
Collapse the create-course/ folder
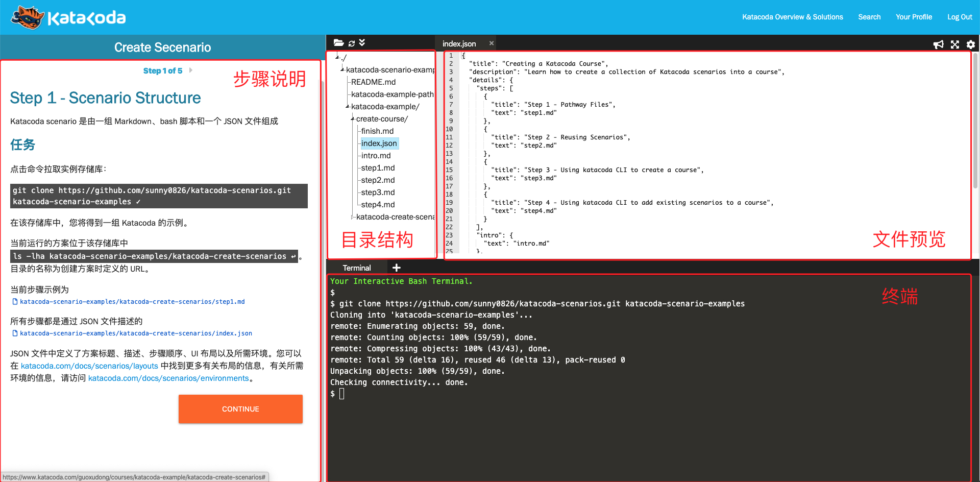(353, 119)
